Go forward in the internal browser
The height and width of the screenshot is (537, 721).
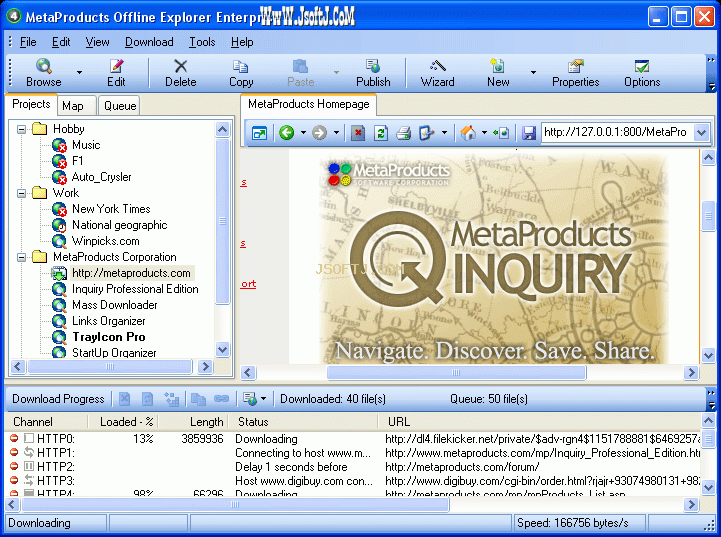319,133
